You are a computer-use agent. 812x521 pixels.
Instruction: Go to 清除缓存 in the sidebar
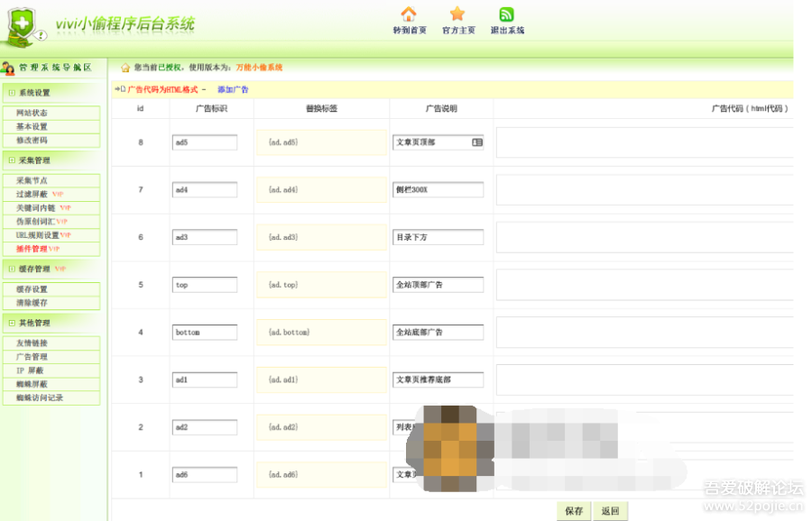click(32, 303)
